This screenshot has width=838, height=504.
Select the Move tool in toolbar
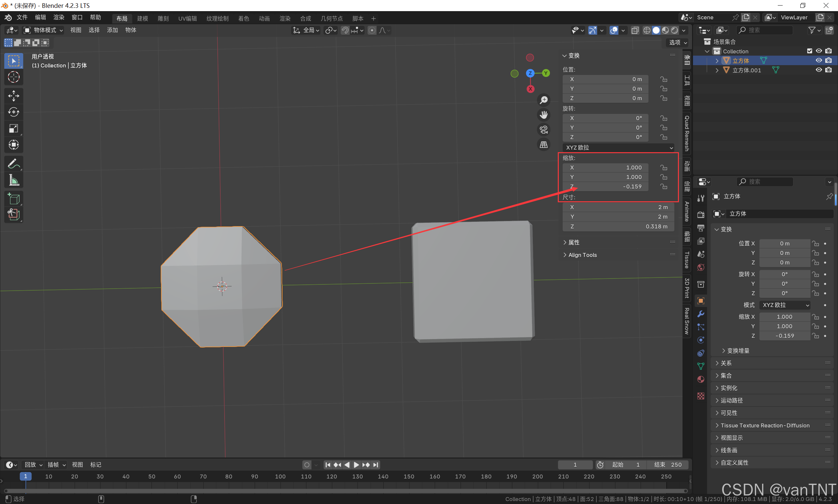tap(14, 96)
